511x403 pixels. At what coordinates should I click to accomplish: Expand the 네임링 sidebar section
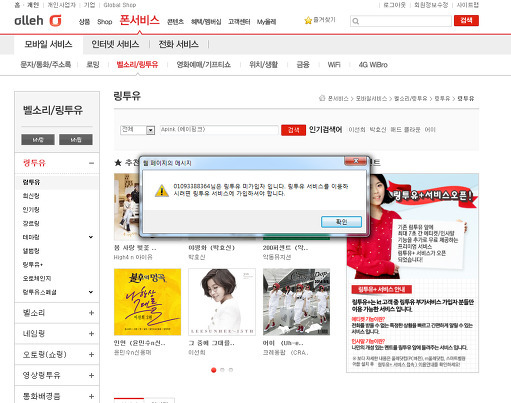click(x=91, y=334)
